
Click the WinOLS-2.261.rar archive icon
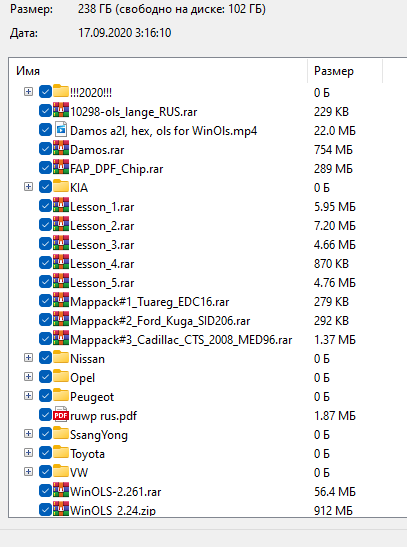point(61,490)
